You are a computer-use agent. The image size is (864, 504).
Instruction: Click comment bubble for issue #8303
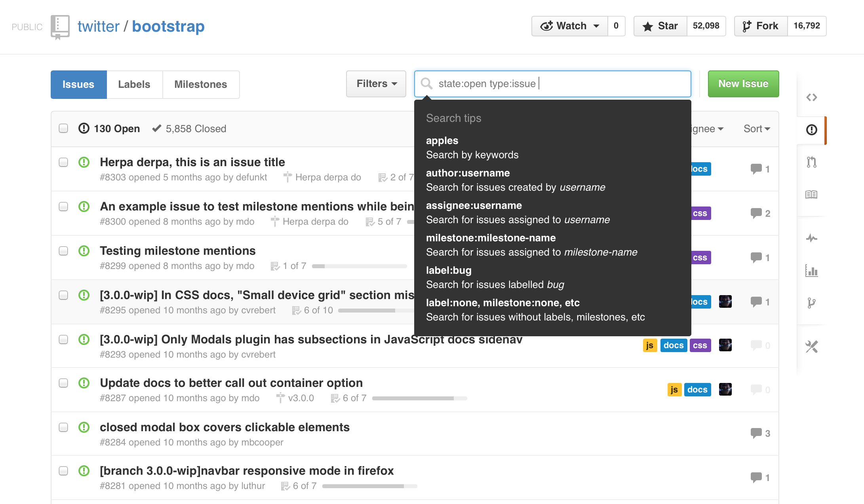point(756,169)
